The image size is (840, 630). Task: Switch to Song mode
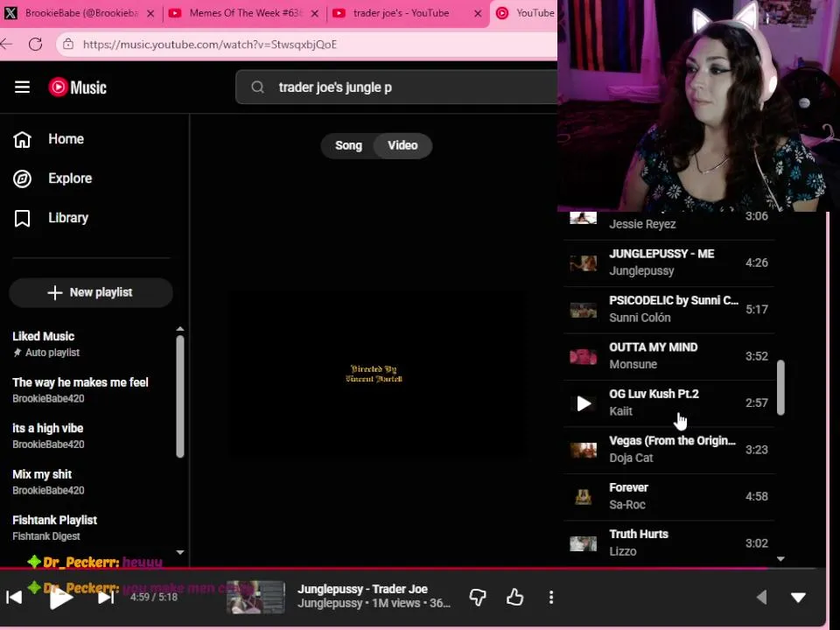coord(348,146)
